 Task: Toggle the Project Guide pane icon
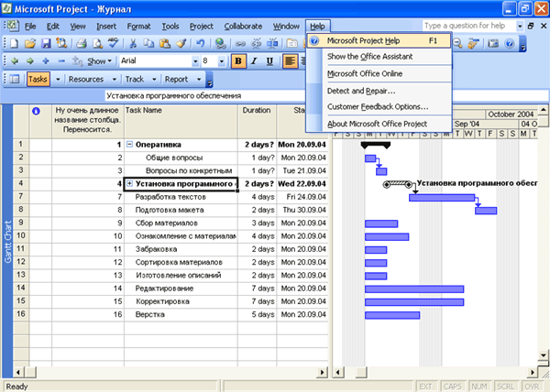[x=15, y=79]
